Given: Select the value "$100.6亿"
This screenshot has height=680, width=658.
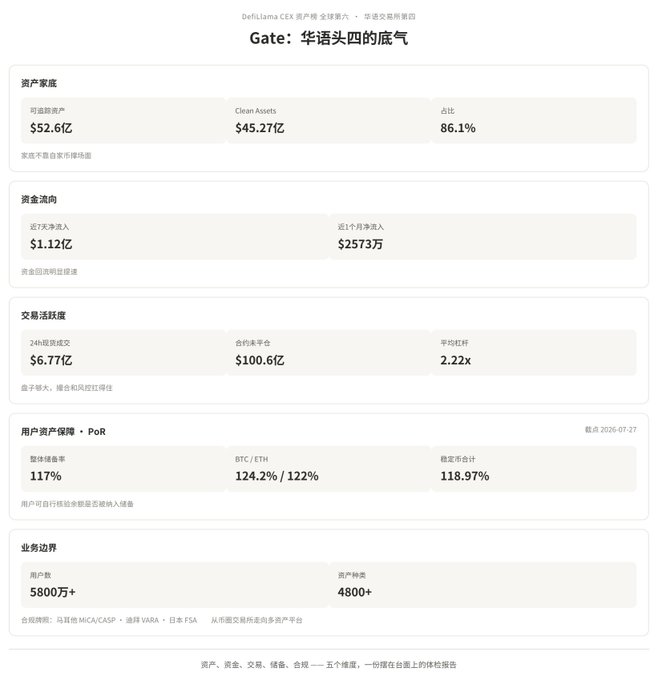Looking at the screenshot, I should tap(260, 360).
